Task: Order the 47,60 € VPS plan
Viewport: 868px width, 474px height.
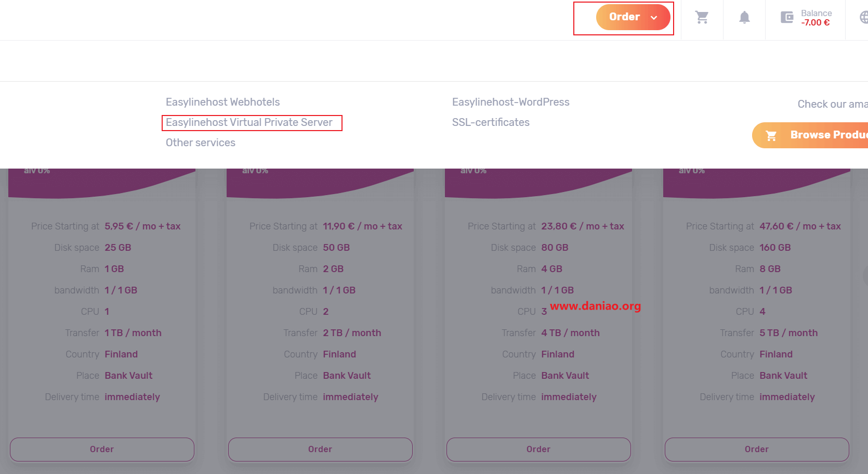Action: coord(757,449)
